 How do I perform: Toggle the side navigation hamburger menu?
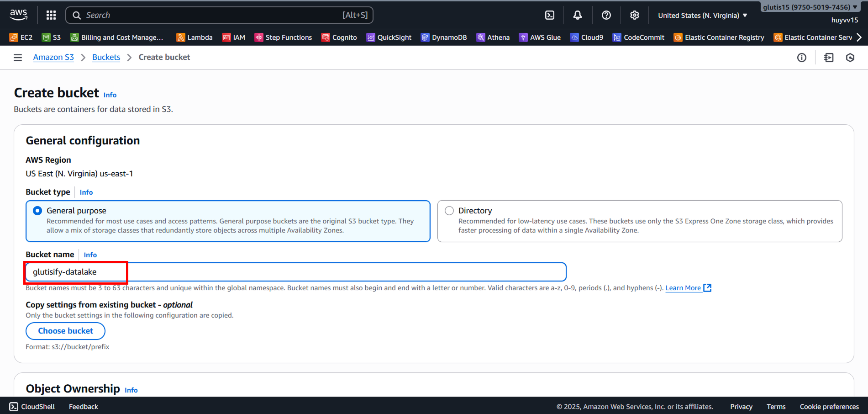click(x=18, y=58)
